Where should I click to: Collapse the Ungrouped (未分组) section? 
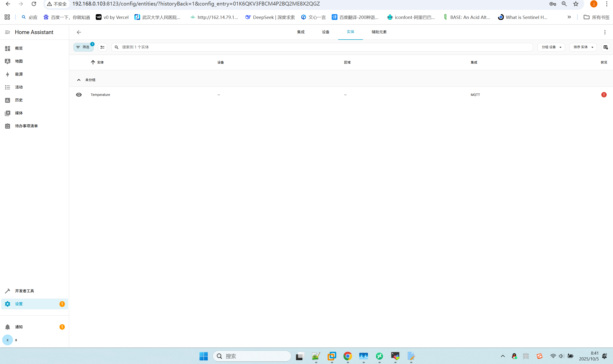coord(79,80)
